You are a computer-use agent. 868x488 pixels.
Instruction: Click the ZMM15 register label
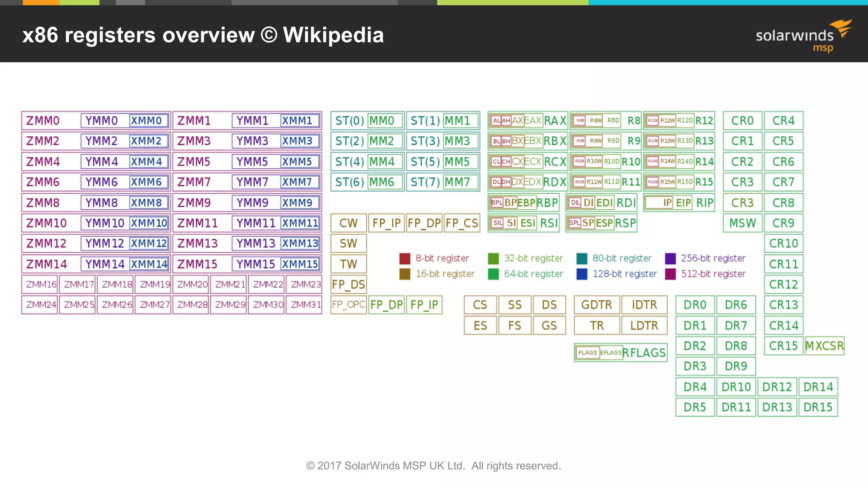pyautogui.click(x=197, y=264)
